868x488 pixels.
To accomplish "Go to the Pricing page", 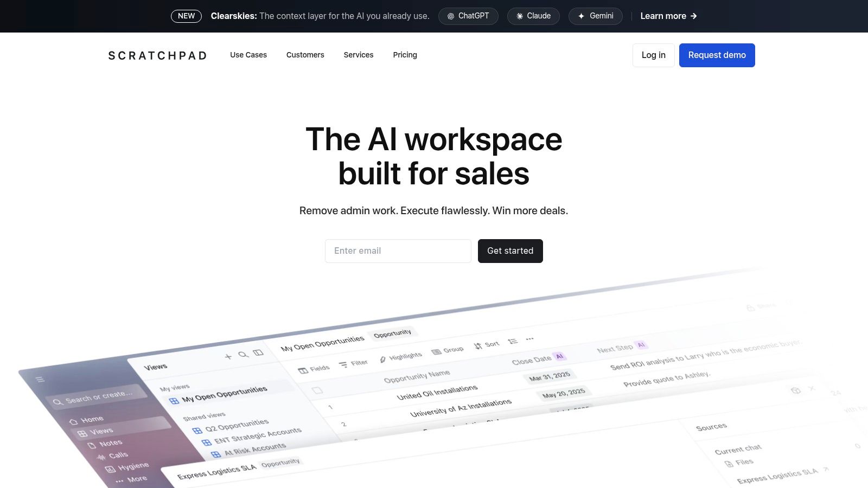I will click(x=405, y=55).
